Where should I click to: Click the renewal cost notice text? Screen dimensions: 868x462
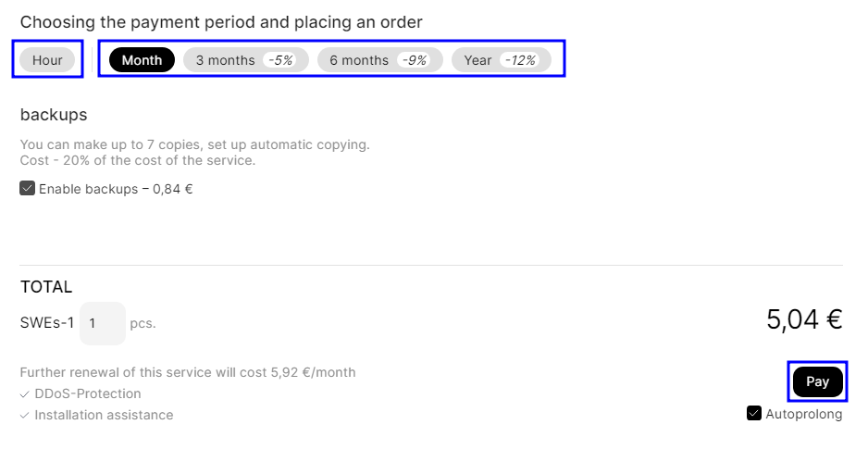[188, 373]
